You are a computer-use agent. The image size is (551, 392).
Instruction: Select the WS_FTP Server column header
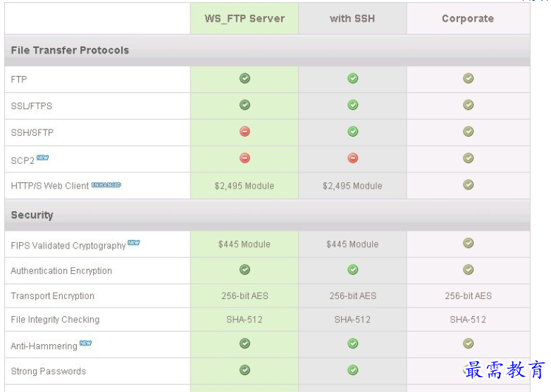coord(244,18)
